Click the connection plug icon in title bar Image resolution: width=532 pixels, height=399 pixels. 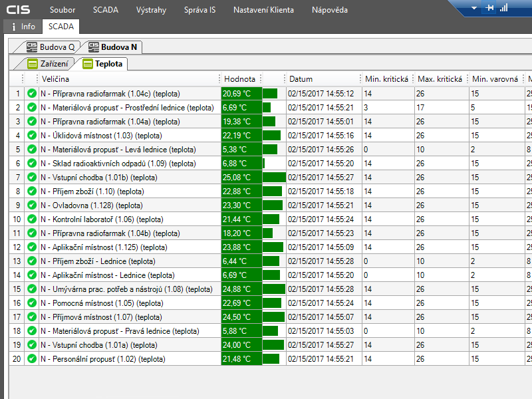pyautogui.click(x=490, y=8)
